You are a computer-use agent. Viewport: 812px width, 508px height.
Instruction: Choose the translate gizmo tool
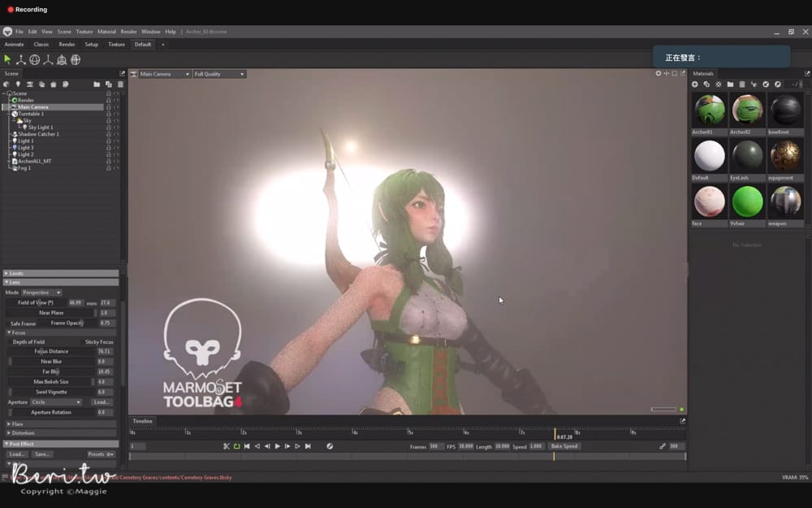click(21, 59)
